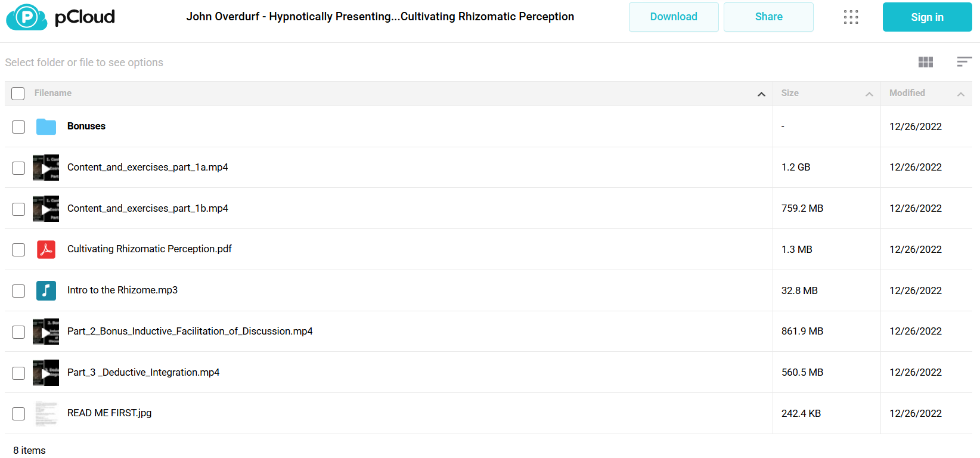Open the apps grid dots menu
The height and width of the screenshot is (458, 980).
coord(851,17)
